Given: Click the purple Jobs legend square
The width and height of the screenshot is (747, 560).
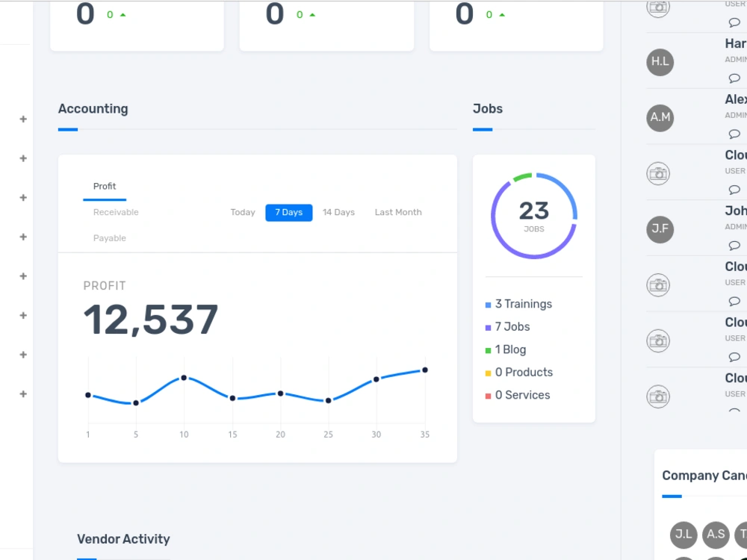Looking at the screenshot, I should pos(488,328).
